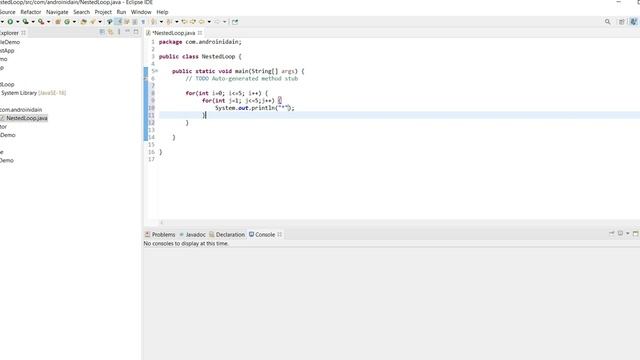Click the Forward navigation arrow icon
The height and width of the screenshot is (360, 640).
[217, 22]
